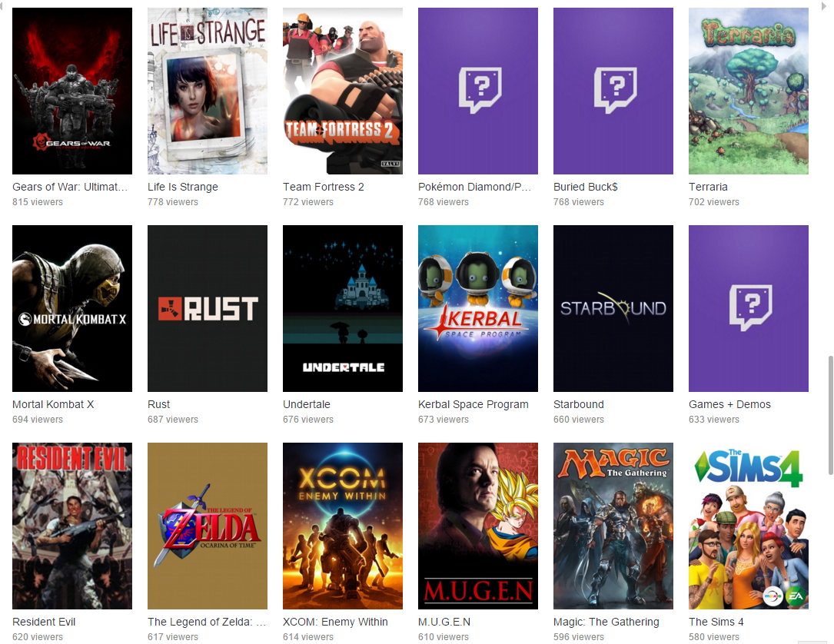Screen dimensions: 834x644
Task: Click '633 viewers' under Games + Demos
Action: coord(714,420)
